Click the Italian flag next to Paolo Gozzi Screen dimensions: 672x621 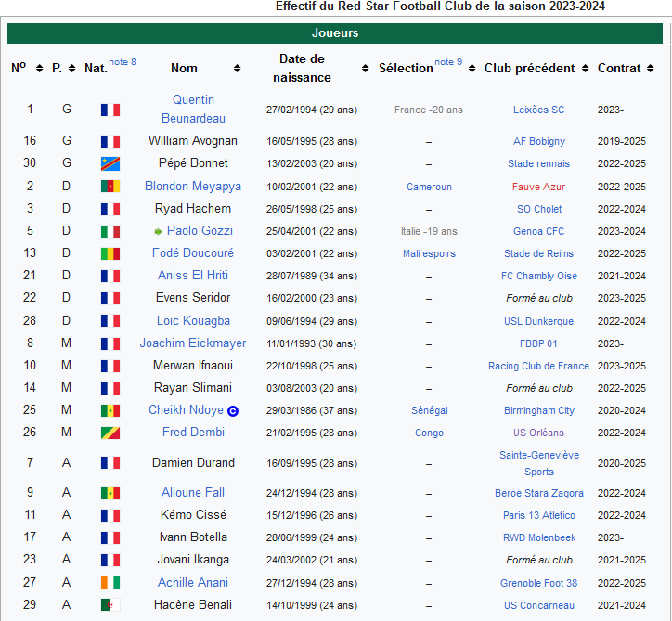[x=110, y=231]
